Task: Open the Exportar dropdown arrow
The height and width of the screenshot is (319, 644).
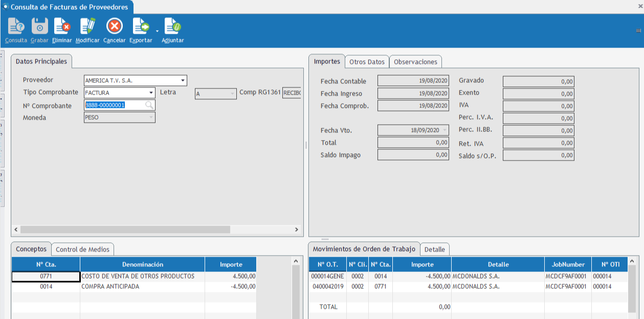Action: pos(157,31)
